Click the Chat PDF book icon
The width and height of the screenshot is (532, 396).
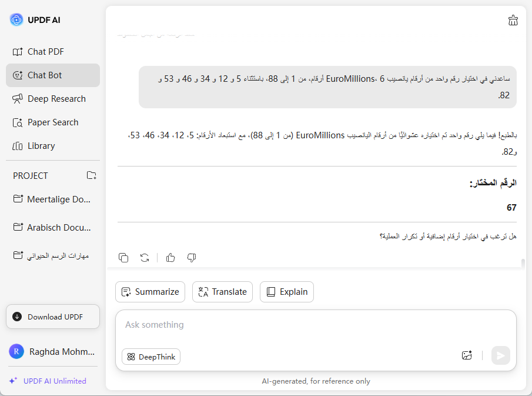tap(18, 52)
